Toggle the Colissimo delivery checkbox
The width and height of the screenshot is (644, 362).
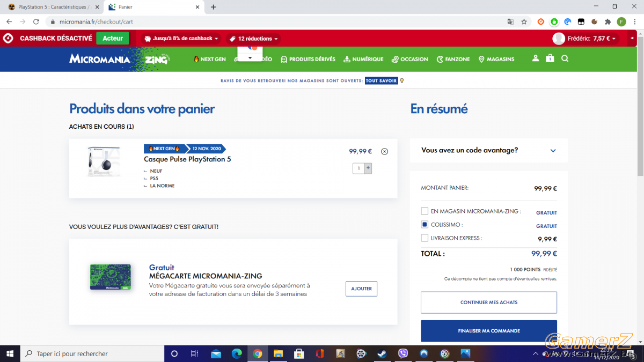(x=425, y=225)
